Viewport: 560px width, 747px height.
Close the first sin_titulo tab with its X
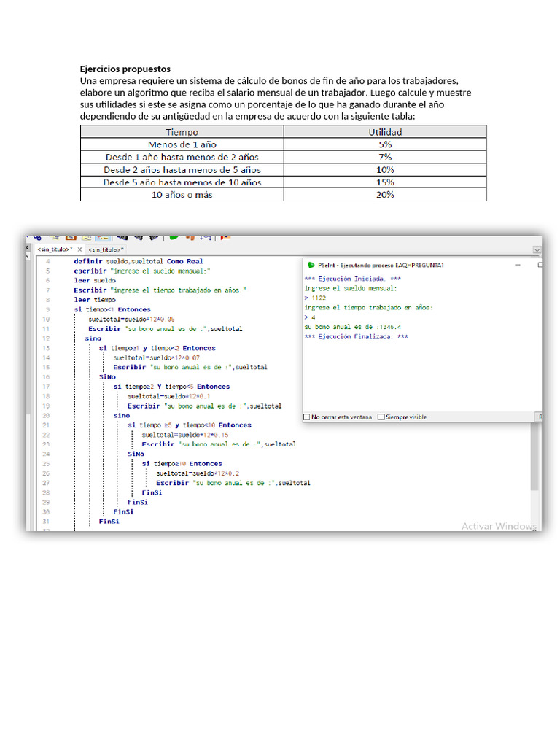tap(80, 249)
